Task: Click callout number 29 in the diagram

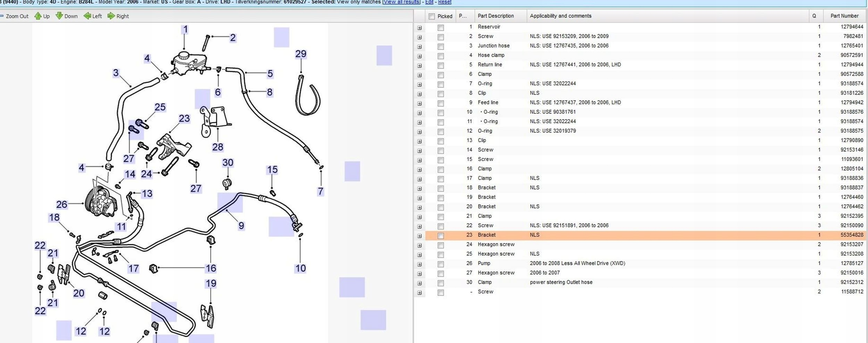Action: 301,54
